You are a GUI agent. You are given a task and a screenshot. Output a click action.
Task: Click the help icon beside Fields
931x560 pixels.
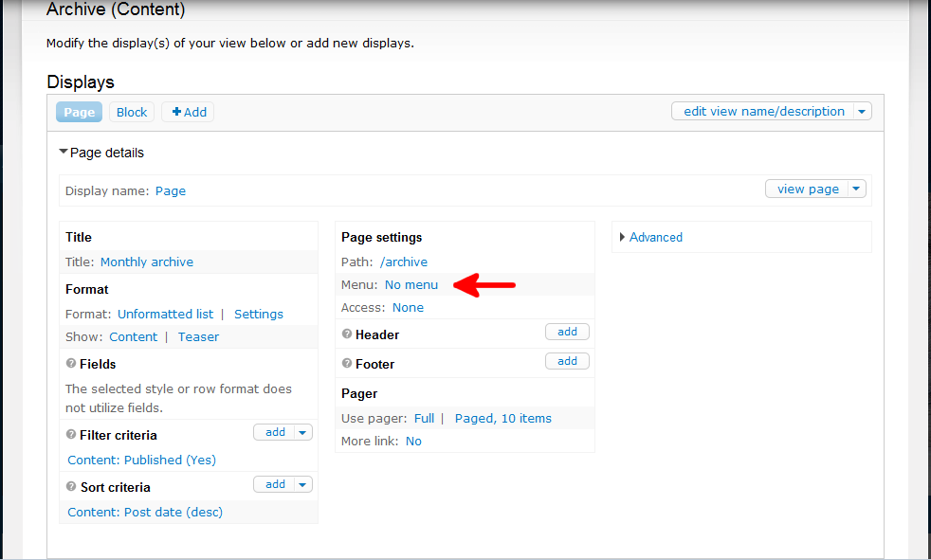point(71,364)
